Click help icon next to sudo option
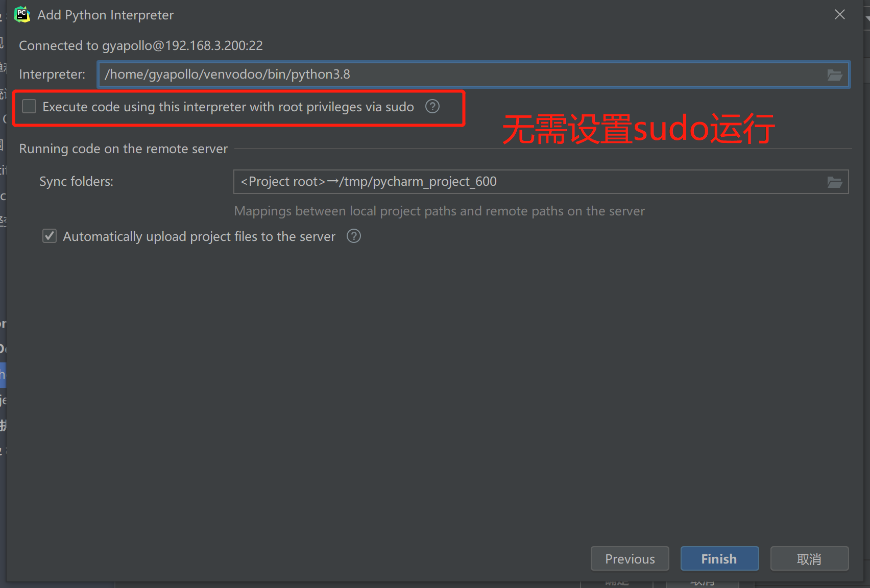Viewport: 870px width, 588px height. pyautogui.click(x=432, y=106)
